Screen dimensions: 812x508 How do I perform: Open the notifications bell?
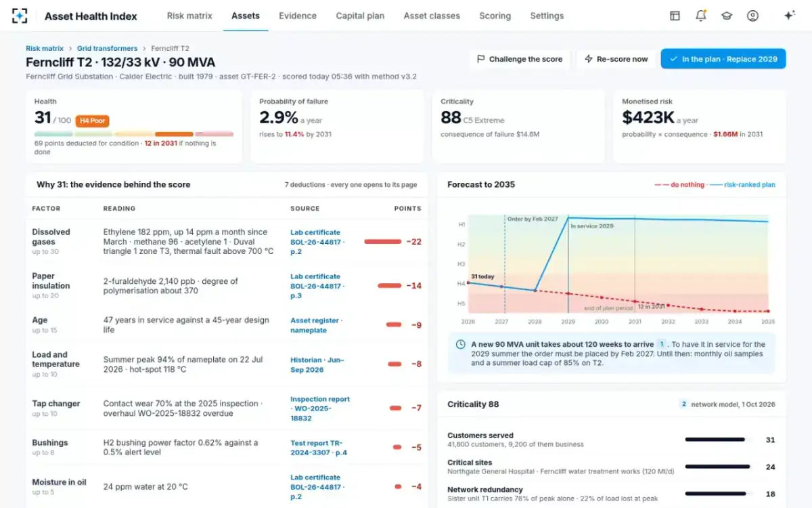tap(701, 16)
